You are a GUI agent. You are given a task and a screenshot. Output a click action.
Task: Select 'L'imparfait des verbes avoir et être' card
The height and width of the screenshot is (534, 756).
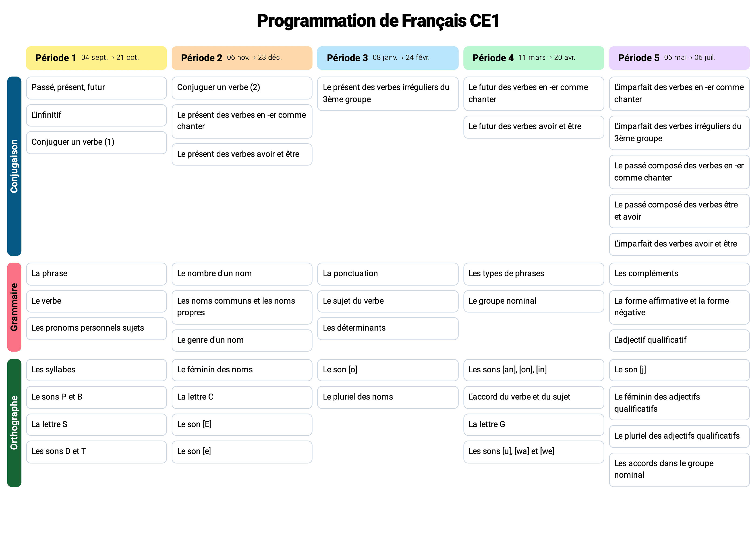coord(679,244)
